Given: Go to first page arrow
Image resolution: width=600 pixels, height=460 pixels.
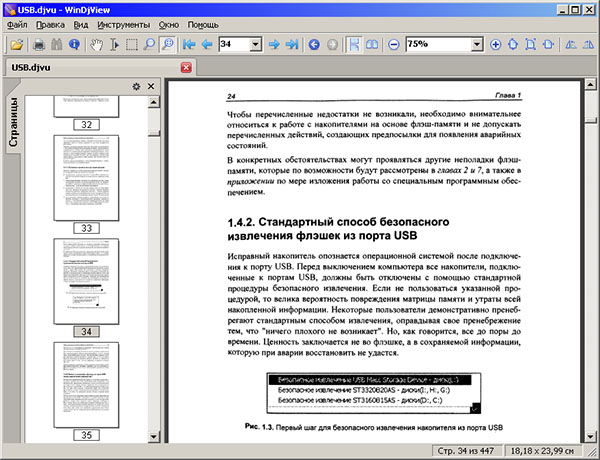Looking at the screenshot, I should (188, 45).
